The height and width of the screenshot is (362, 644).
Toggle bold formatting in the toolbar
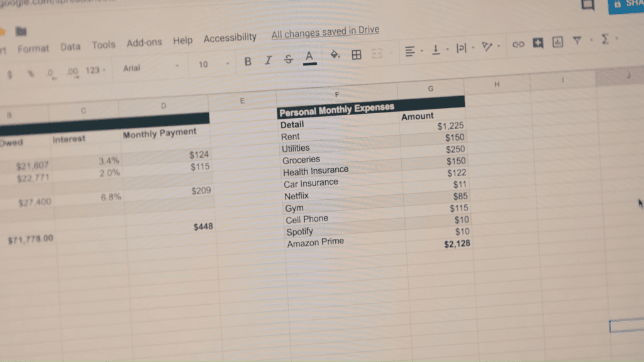(x=248, y=61)
